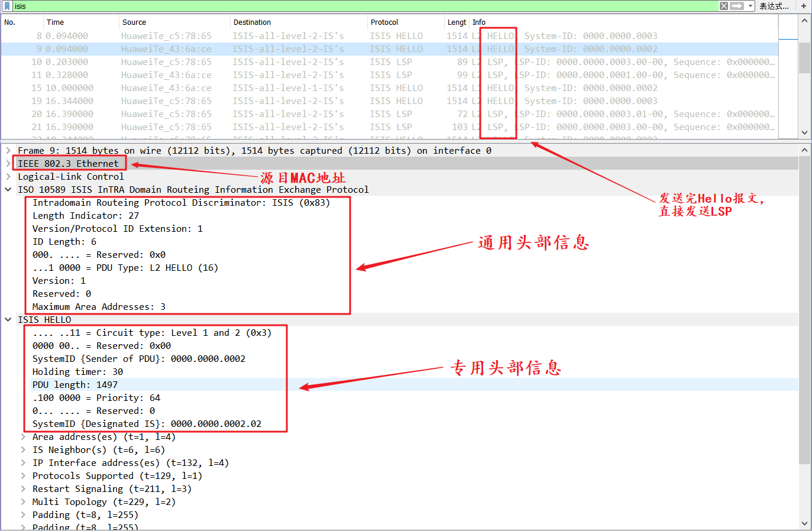Expand IS Neighbor(s) (t=6, l=6)
812x531 pixels.
(23, 450)
